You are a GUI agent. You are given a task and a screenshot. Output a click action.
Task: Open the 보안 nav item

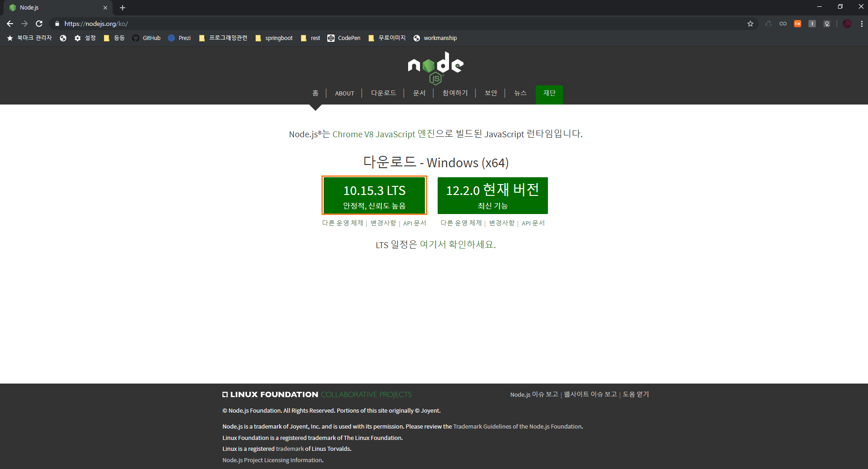click(491, 93)
